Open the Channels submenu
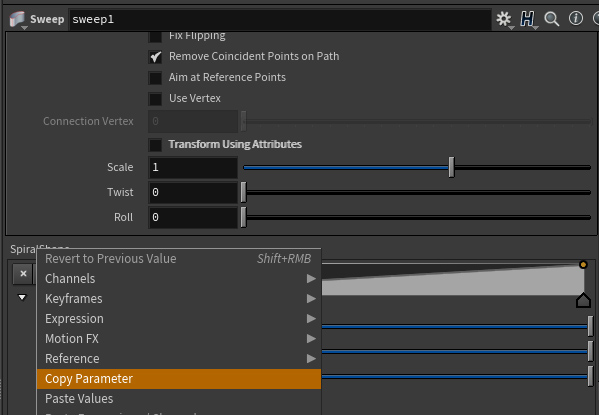The width and height of the screenshot is (599, 415). pos(179,279)
